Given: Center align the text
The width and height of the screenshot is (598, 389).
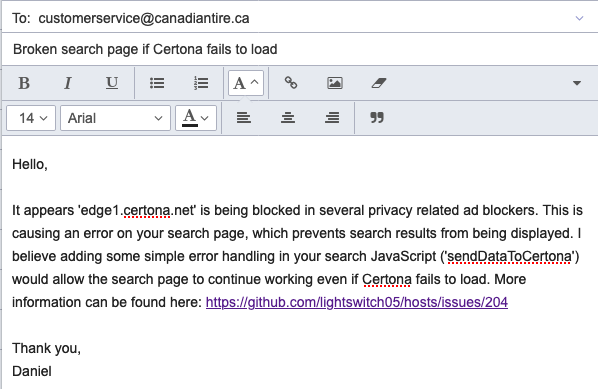Looking at the screenshot, I should click(288, 118).
